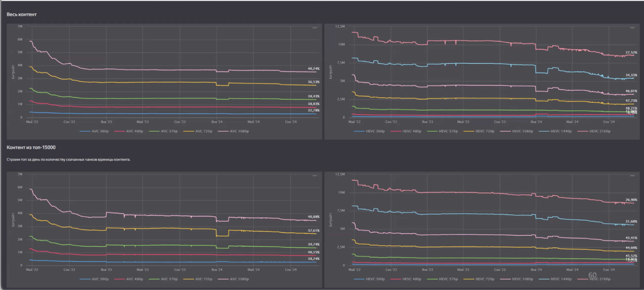Toggle AVC 1080p series in топ-15000 legend
The width and height of the screenshot is (644, 290).
[233, 279]
